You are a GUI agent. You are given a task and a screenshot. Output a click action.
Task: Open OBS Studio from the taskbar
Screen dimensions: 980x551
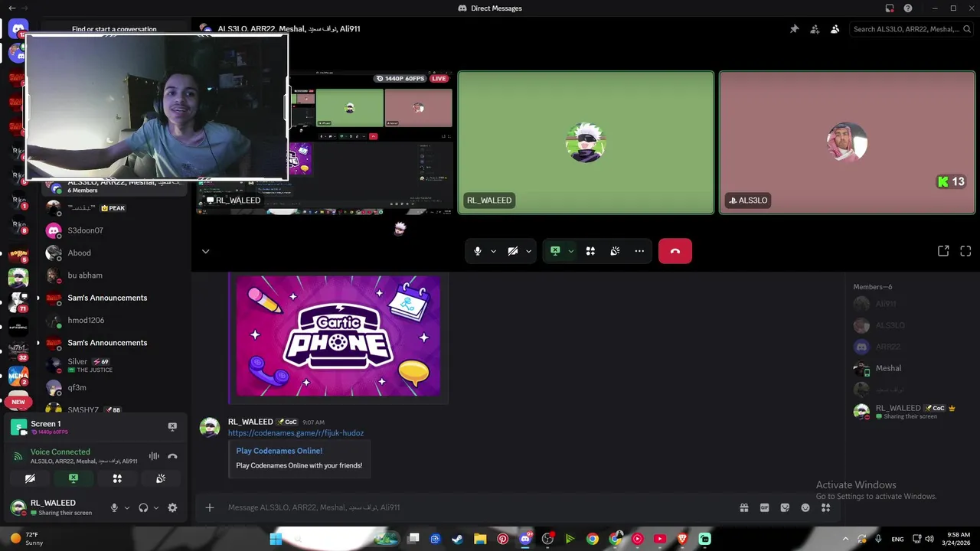pyautogui.click(x=547, y=539)
